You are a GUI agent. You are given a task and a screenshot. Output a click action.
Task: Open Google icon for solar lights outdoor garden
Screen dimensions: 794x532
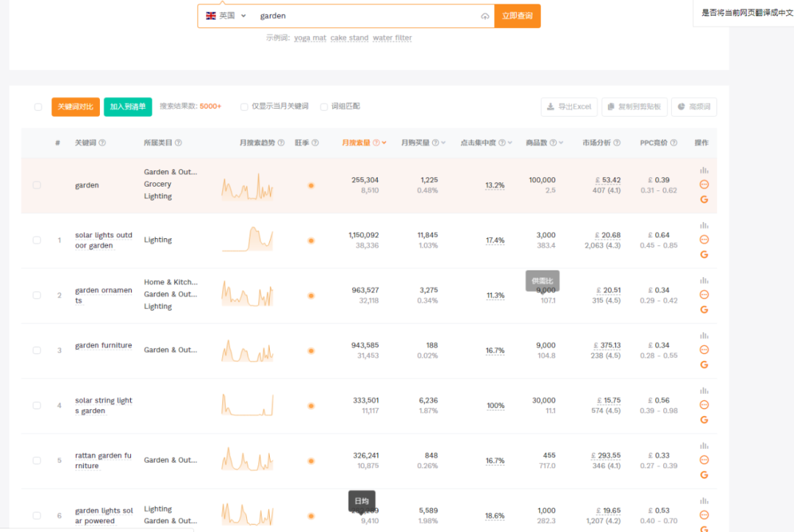pos(704,255)
